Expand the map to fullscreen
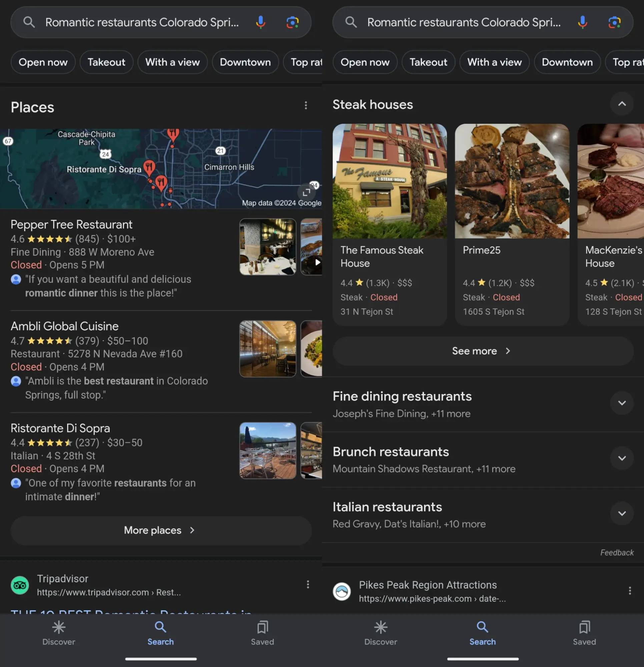The image size is (644, 667). pos(306,192)
